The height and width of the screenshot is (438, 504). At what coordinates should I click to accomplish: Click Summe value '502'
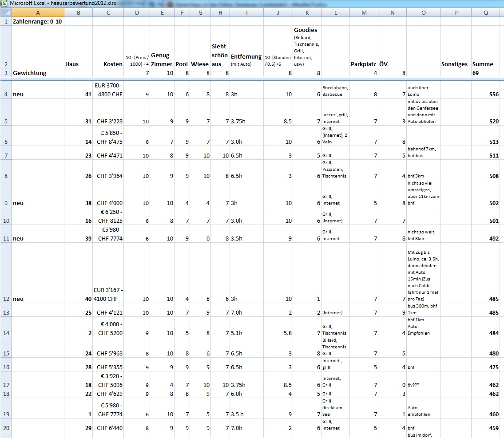[x=485, y=193]
